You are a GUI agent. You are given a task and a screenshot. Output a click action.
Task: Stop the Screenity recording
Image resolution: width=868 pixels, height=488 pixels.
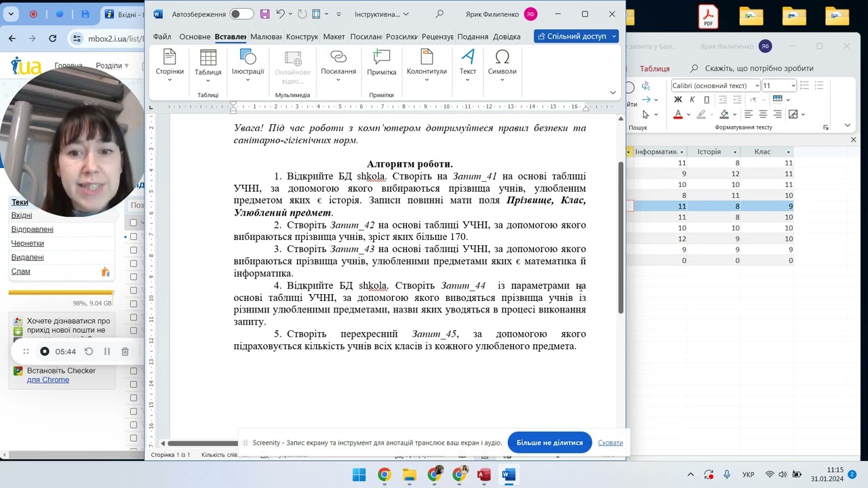(45, 351)
